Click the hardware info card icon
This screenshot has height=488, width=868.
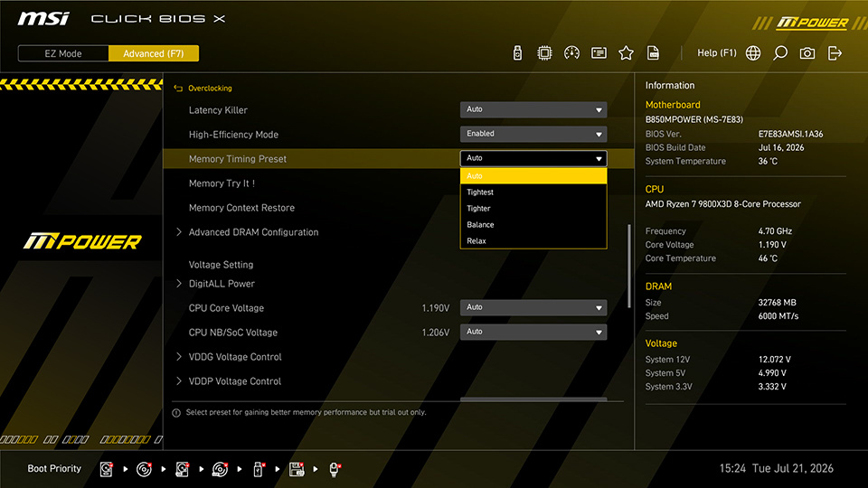tap(599, 53)
